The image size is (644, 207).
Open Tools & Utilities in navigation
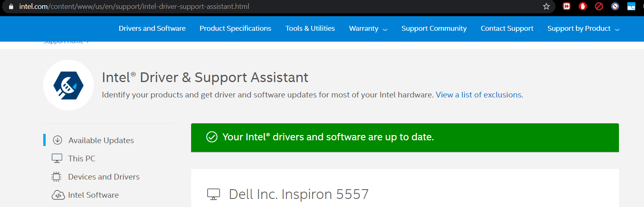310,29
